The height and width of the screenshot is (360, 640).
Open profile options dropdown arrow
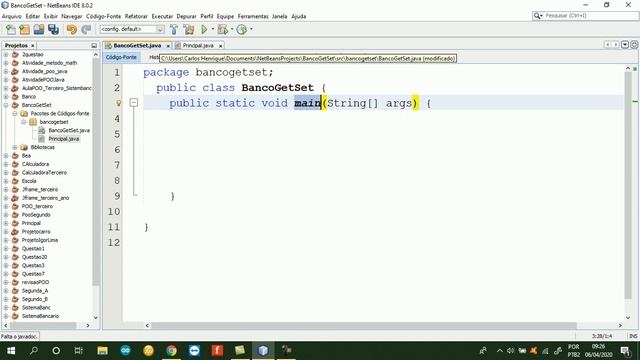click(x=251, y=29)
